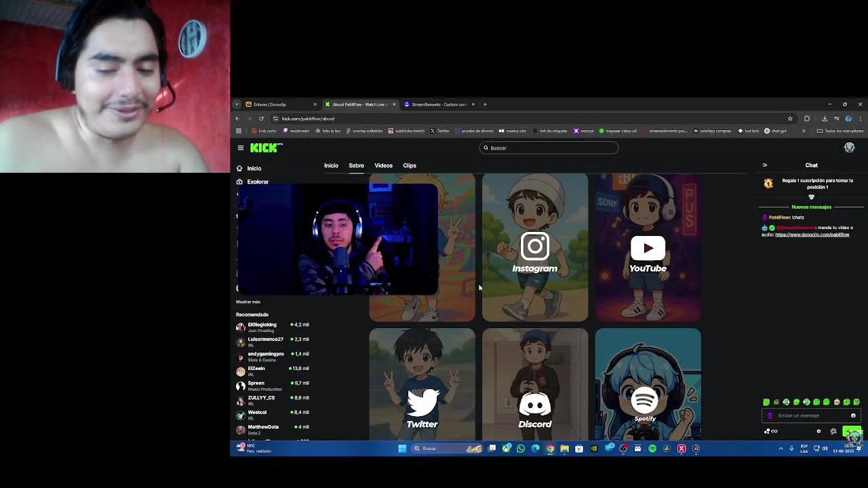Viewport: 868px width, 488px height.
Task: Expand hidden bookmarks chevron
Action: [804, 131]
